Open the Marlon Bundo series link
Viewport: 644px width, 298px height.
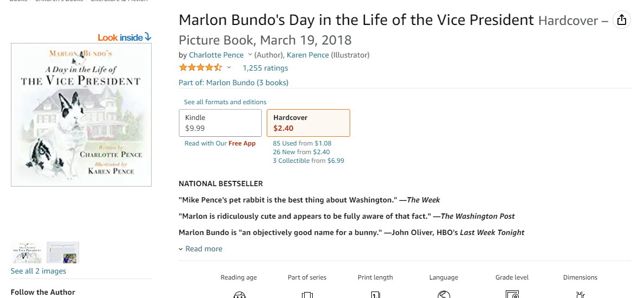(x=233, y=83)
